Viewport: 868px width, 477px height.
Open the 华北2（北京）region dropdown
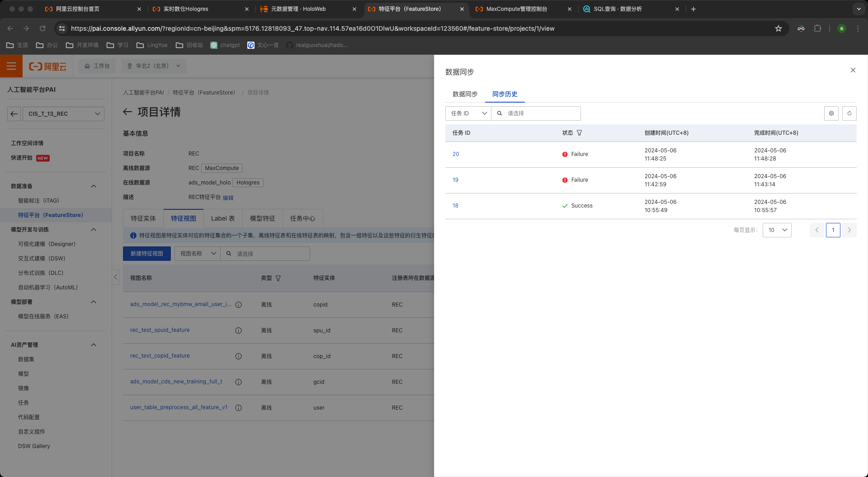click(154, 66)
